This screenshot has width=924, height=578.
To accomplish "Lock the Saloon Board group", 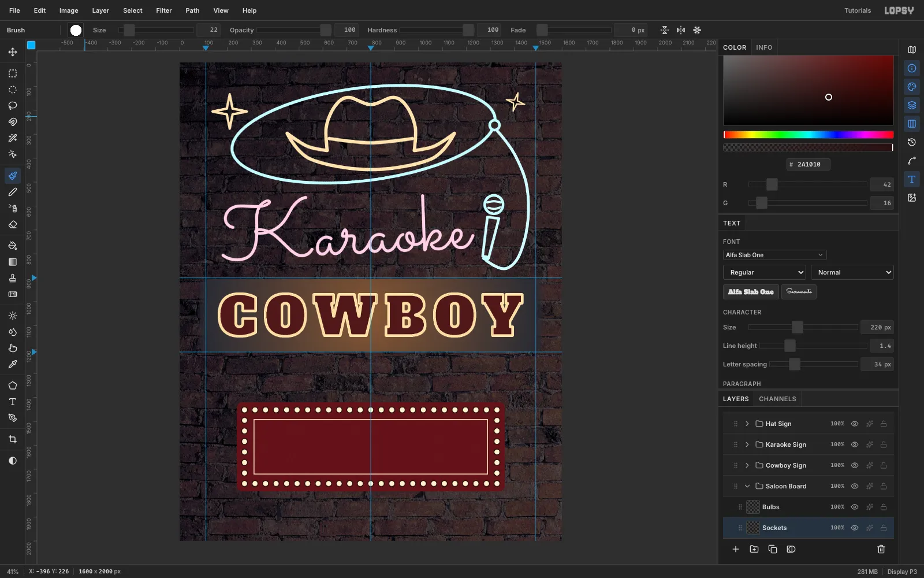I will [884, 486].
